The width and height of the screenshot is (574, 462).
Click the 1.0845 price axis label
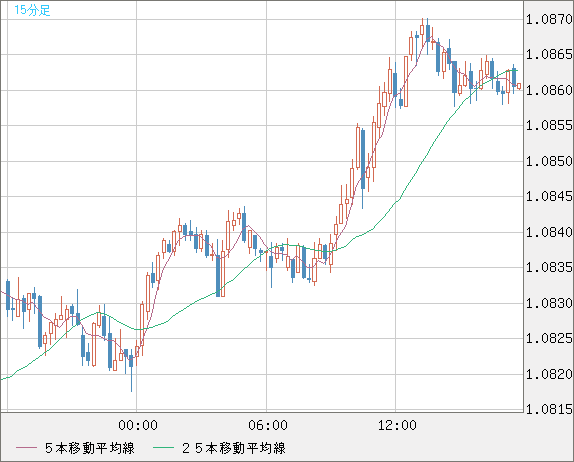[x=549, y=197]
